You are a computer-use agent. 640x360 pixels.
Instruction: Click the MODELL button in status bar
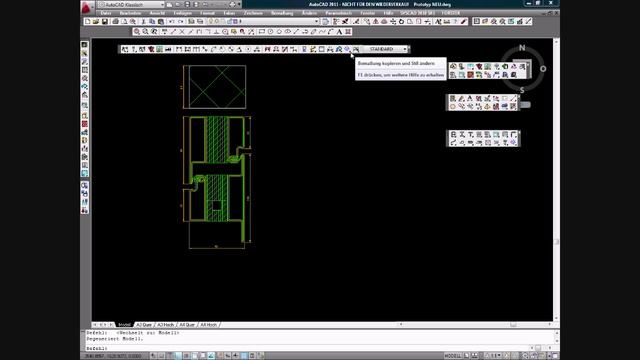tap(453, 356)
